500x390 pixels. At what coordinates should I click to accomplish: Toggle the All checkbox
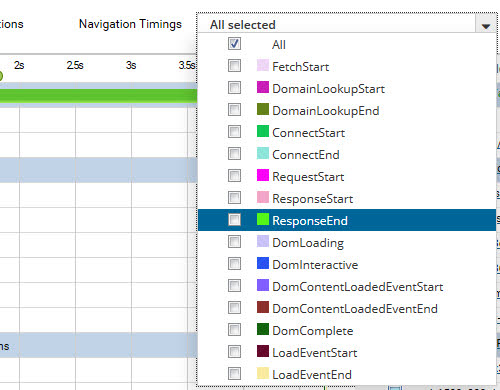pyautogui.click(x=234, y=44)
